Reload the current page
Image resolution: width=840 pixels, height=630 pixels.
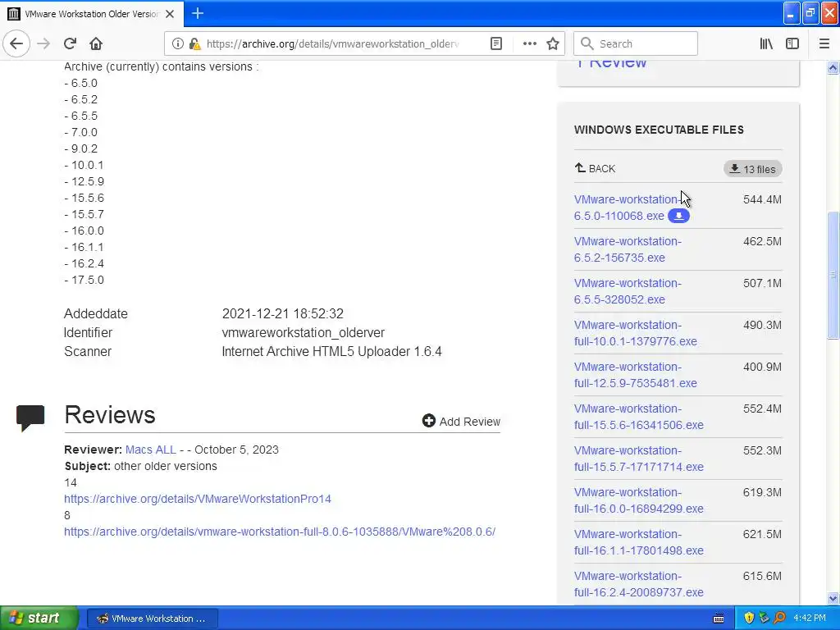(x=70, y=43)
